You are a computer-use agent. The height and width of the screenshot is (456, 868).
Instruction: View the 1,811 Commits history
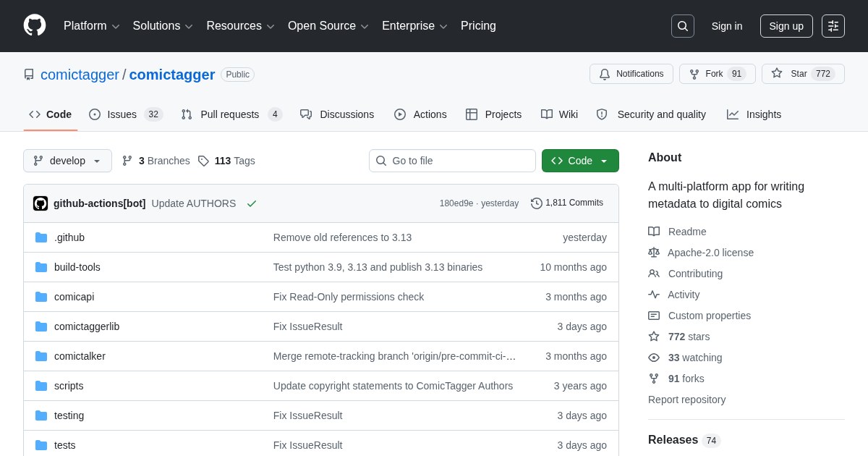[x=567, y=203]
